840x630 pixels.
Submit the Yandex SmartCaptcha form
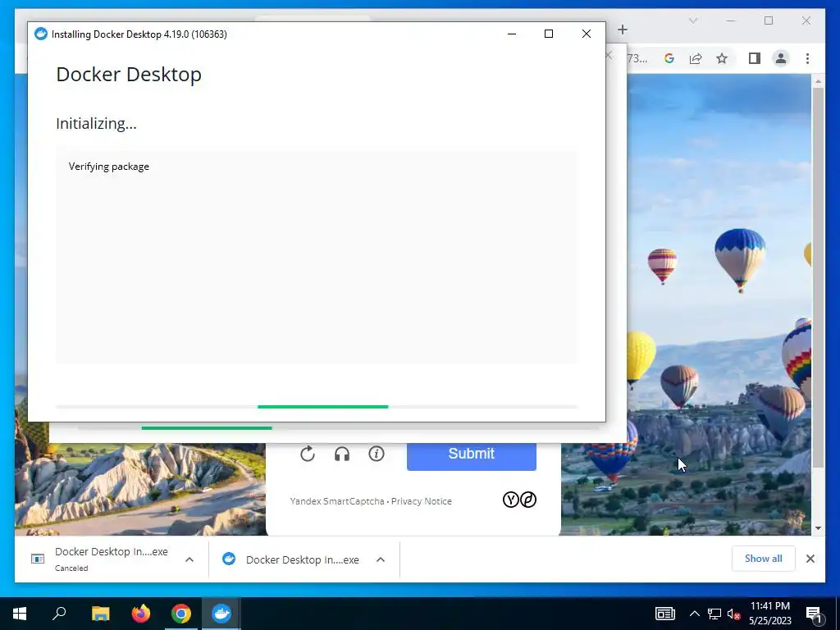coord(472,454)
